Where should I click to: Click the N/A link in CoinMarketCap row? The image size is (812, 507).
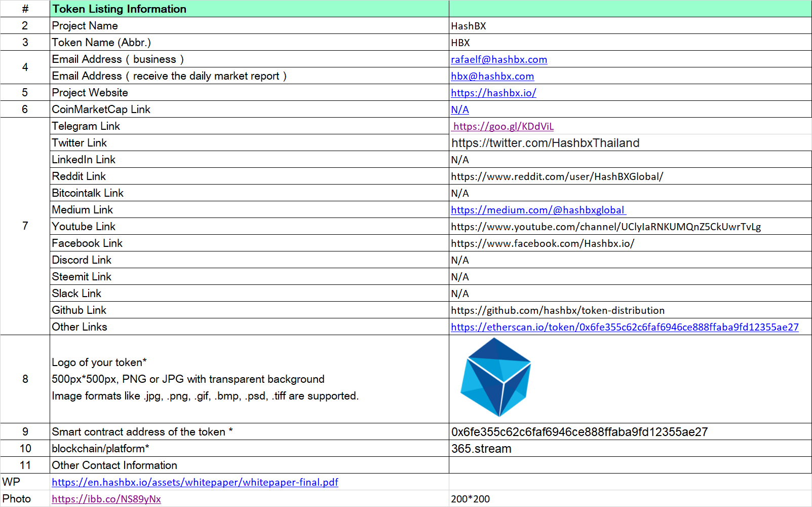coord(460,110)
